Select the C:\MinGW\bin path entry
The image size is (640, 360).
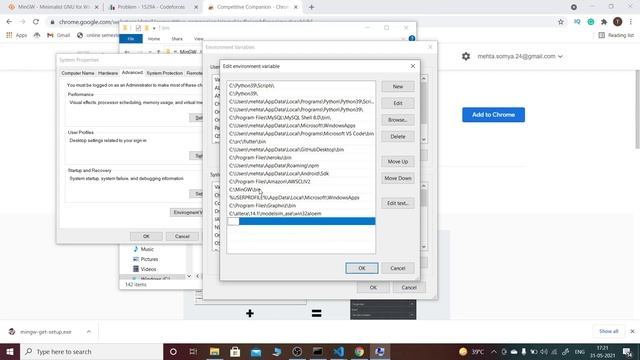(301, 189)
